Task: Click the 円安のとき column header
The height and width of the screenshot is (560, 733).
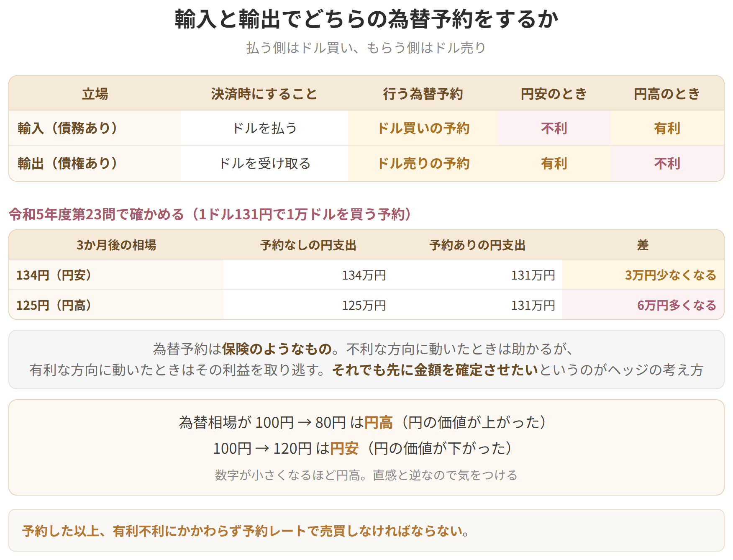Action: (554, 94)
